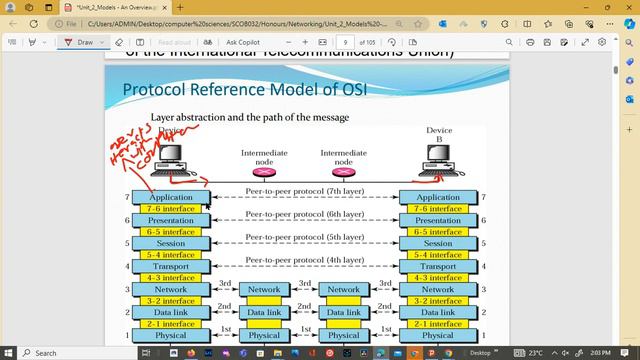Open the PDF Find search icon
Image resolution: width=640 pixels, height=360 pixels.
[509, 42]
